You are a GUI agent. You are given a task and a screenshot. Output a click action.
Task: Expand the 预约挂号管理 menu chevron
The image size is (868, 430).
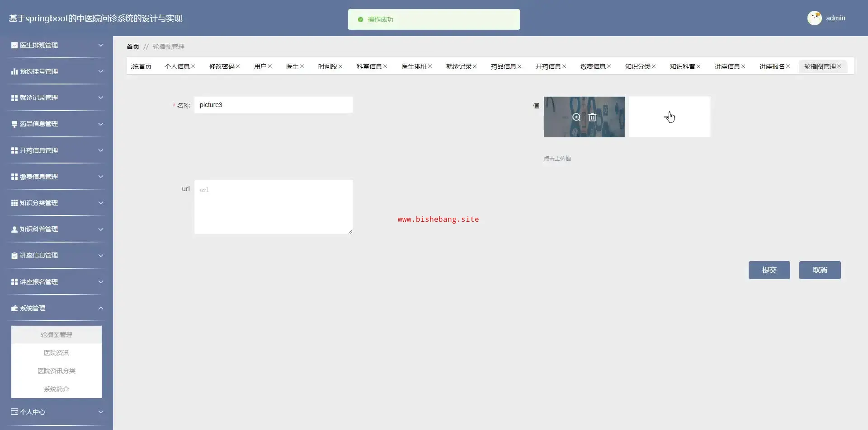101,71
